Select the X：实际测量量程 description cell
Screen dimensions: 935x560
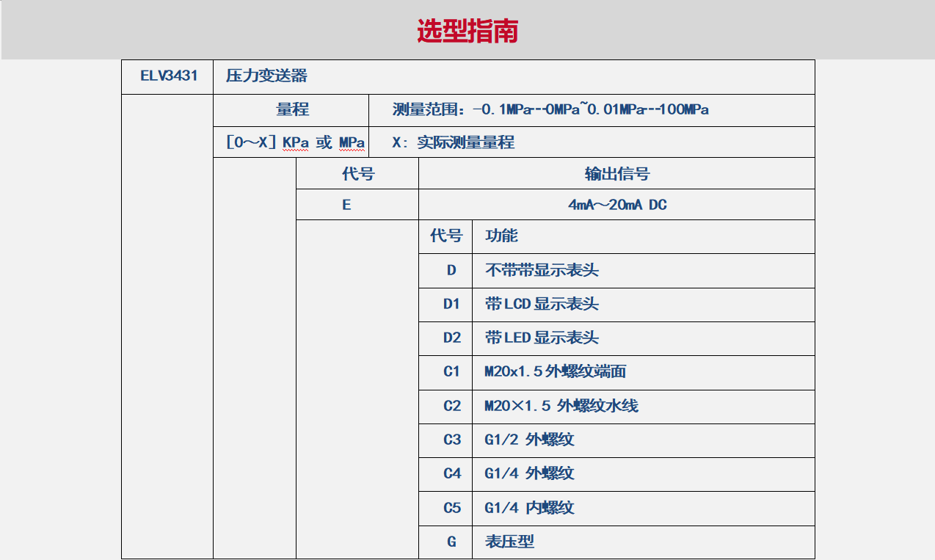pos(453,142)
